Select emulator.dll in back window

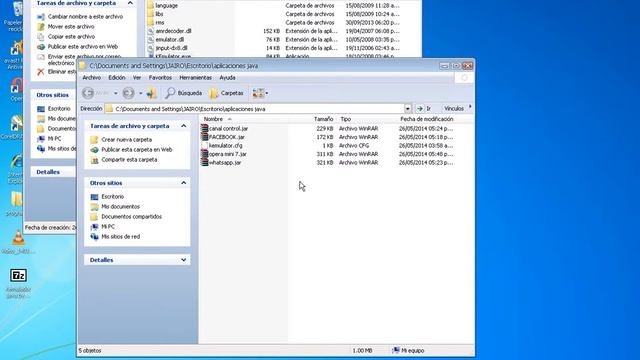[169, 40]
